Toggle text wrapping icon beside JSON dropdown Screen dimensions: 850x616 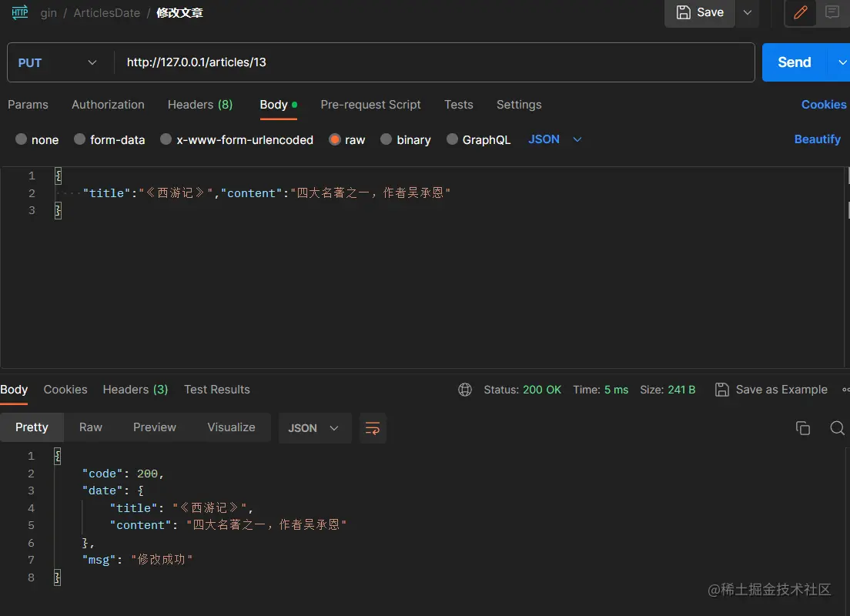tap(373, 427)
